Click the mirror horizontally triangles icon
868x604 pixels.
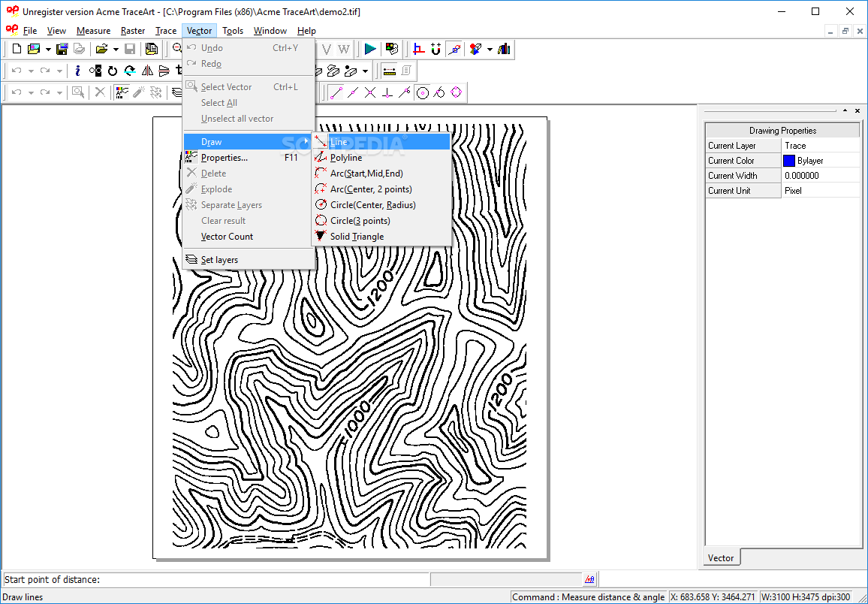click(x=147, y=71)
